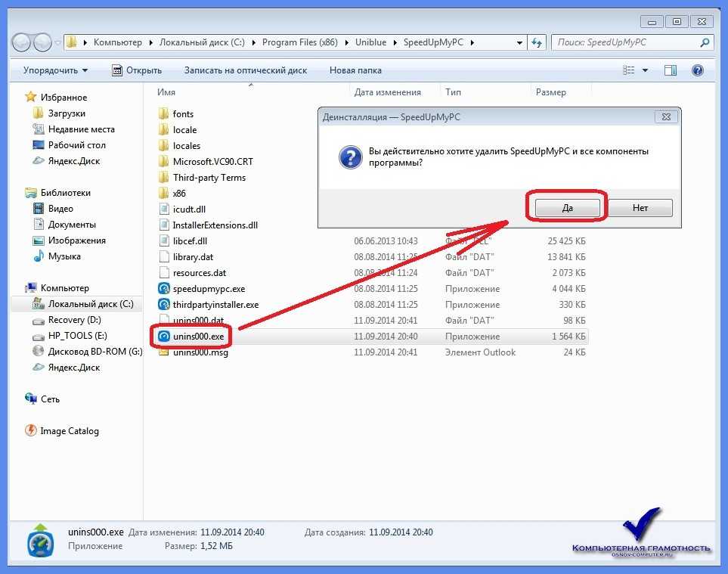The image size is (728, 574).
Task: Expand the arrow after the Uniblue breadcrumb
Action: (x=395, y=42)
